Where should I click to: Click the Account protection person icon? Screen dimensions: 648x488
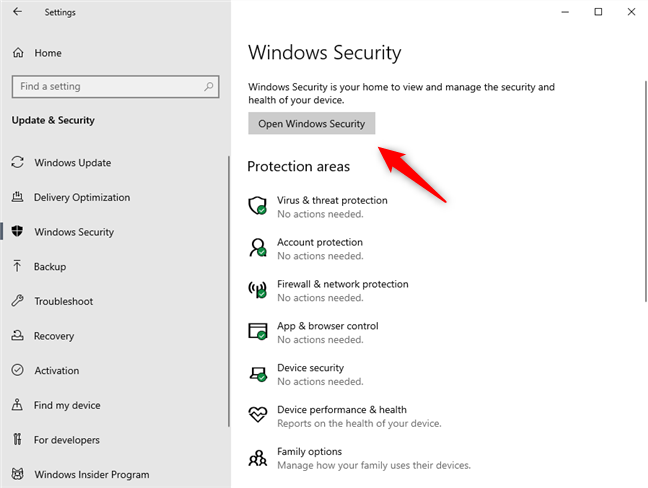point(258,248)
